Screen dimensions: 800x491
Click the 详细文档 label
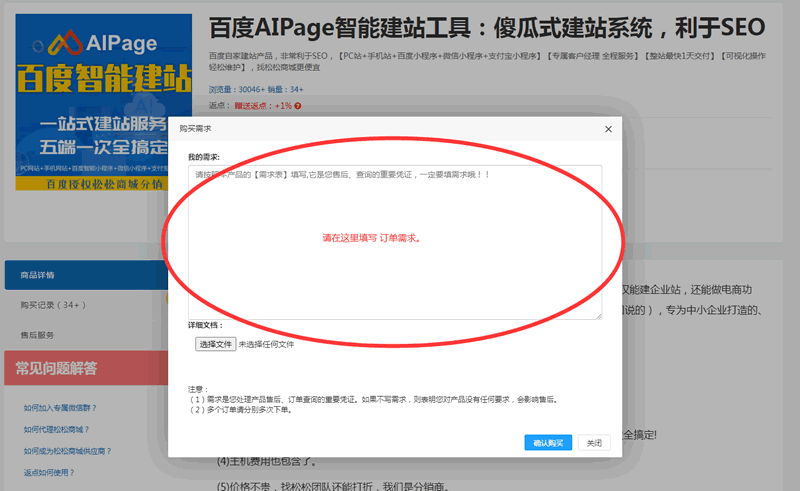coord(205,325)
